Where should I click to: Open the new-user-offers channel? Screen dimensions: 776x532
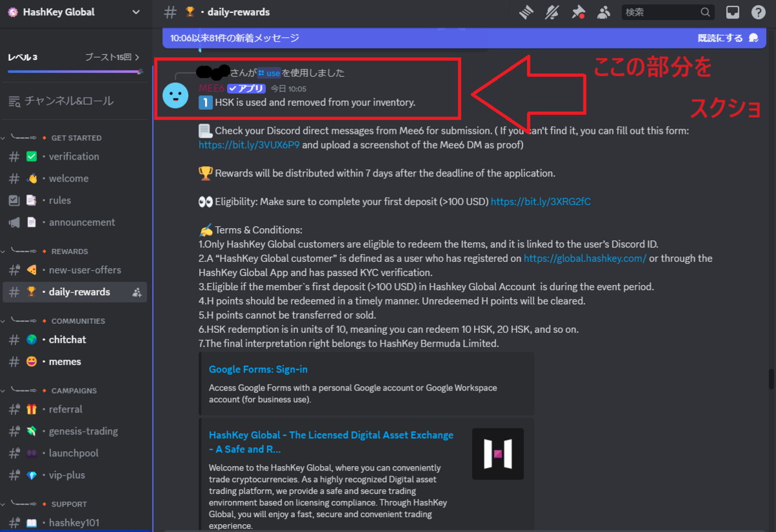(x=75, y=270)
